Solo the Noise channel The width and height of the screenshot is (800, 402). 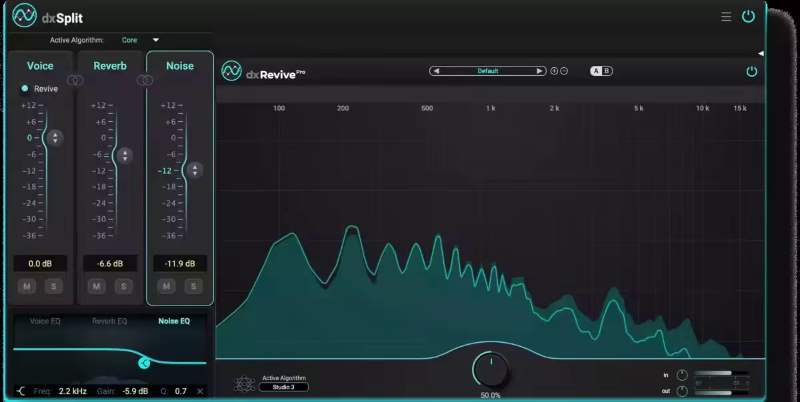[x=192, y=287]
